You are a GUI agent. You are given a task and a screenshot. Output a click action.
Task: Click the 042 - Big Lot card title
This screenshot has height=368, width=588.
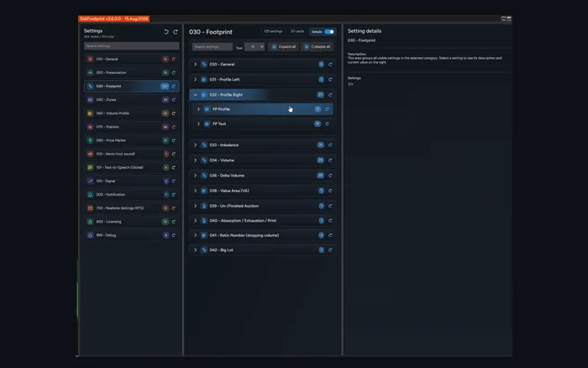(221, 250)
